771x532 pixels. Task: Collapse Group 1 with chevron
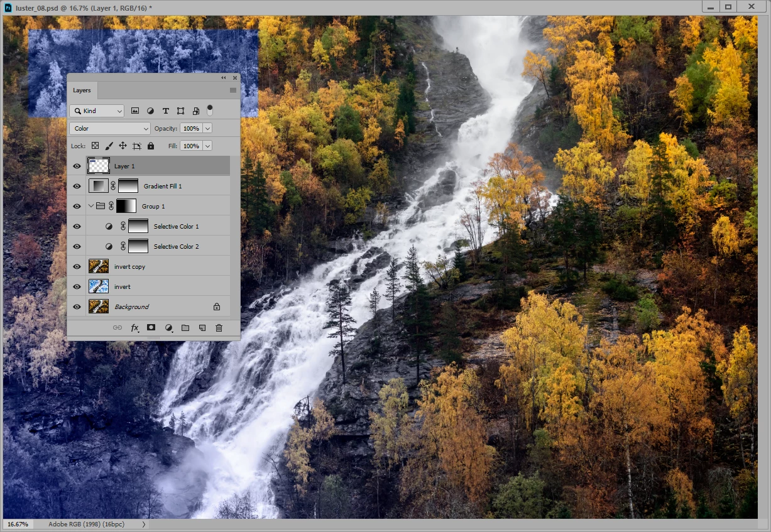[91, 206]
